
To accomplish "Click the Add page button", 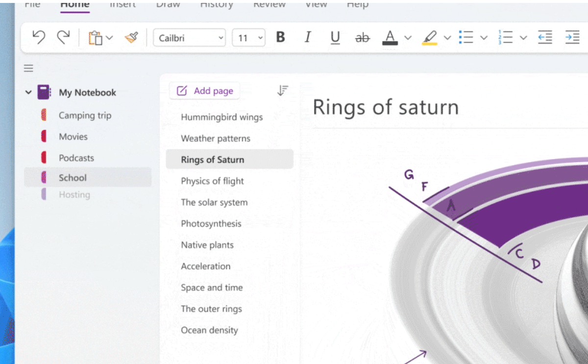I will tap(205, 91).
